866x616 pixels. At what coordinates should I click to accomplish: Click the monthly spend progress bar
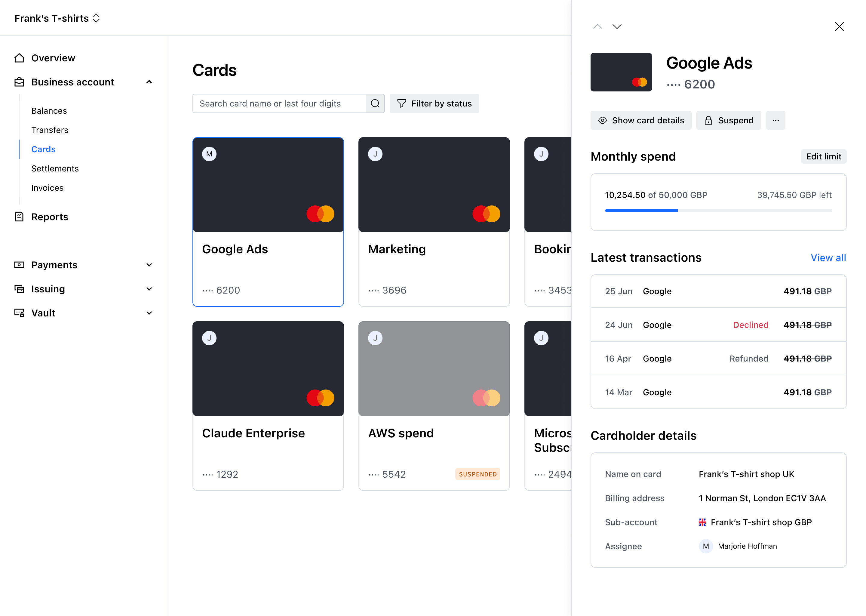click(718, 211)
